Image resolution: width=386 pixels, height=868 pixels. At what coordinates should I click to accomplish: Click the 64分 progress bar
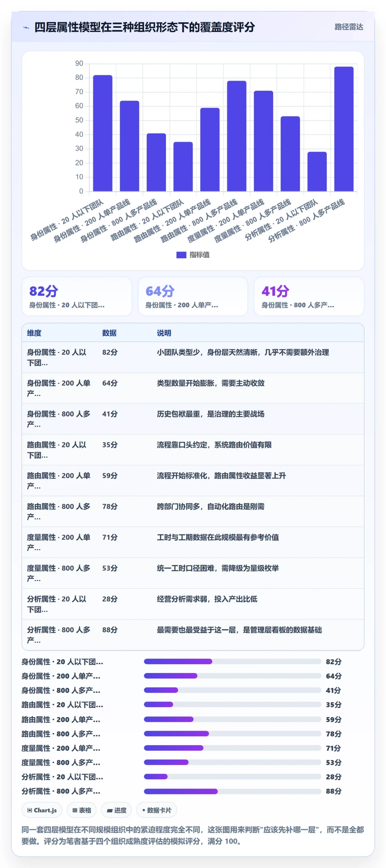pos(233,676)
